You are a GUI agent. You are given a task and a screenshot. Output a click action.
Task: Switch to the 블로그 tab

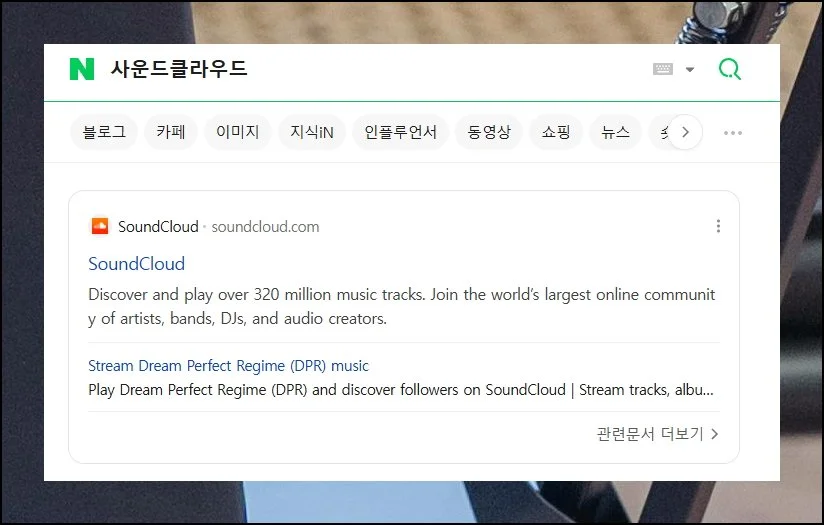[104, 132]
